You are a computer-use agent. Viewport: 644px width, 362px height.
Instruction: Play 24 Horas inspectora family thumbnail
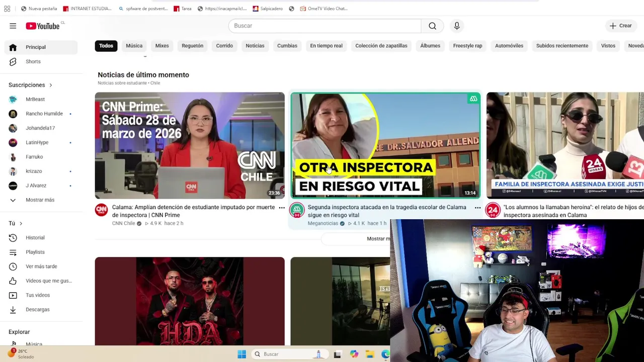coord(565,145)
